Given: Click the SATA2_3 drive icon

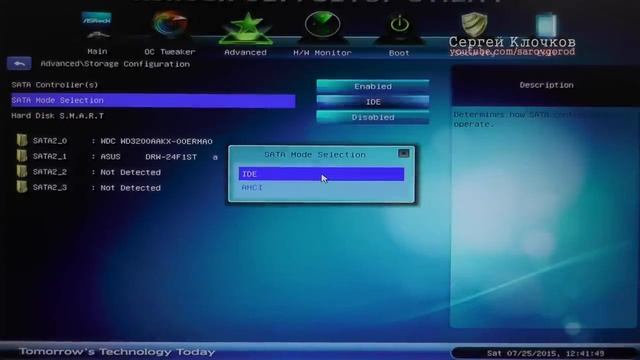Looking at the screenshot, I should point(22,187).
